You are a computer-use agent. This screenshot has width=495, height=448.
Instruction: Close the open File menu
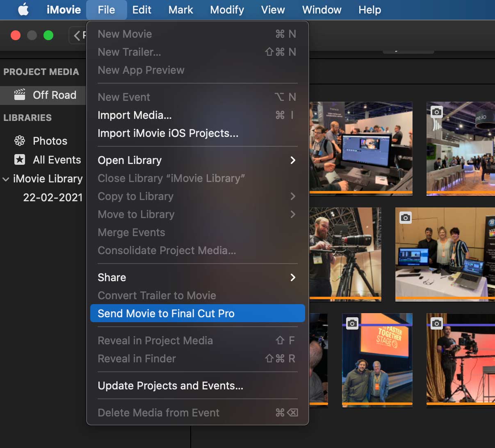pyautogui.click(x=106, y=9)
